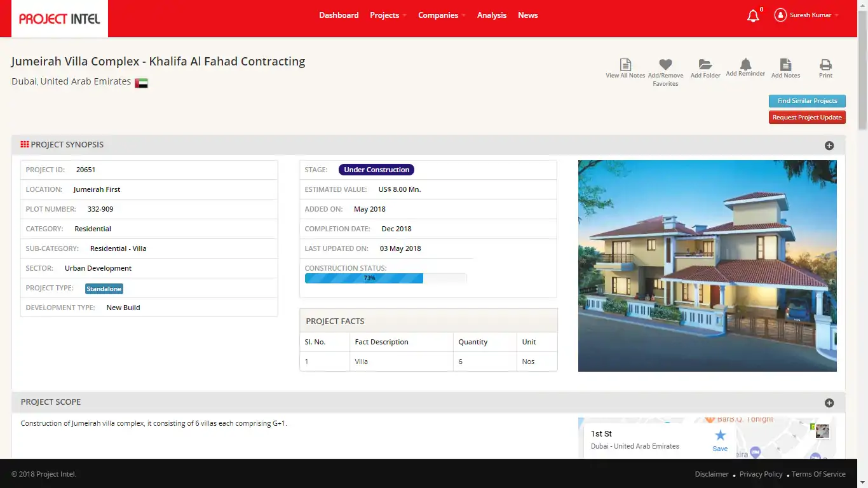Collapse the Project Synopsis section
Screen dimensions: 868x488
pos(829,146)
